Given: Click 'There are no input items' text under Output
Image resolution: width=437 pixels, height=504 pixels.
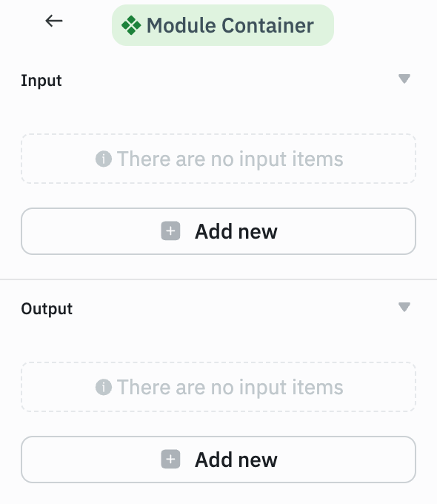Looking at the screenshot, I should point(230,388).
